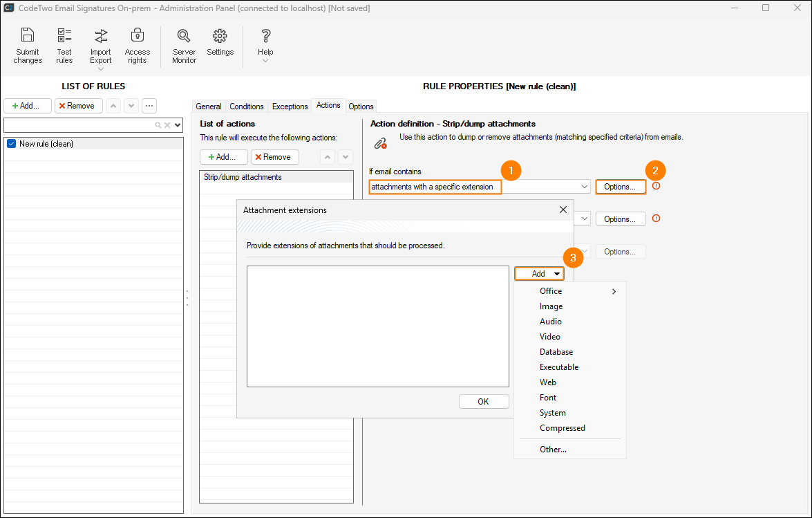Choose Compressed from the extensions menu
812x518 pixels.
[562, 428]
